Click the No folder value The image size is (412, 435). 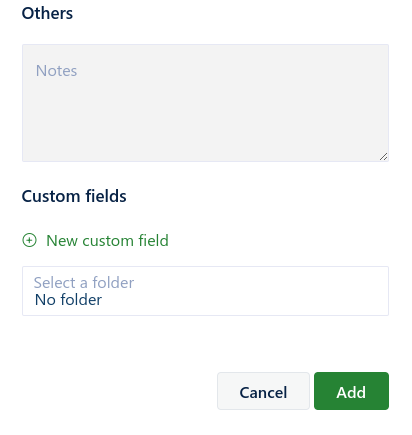pos(68,300)
